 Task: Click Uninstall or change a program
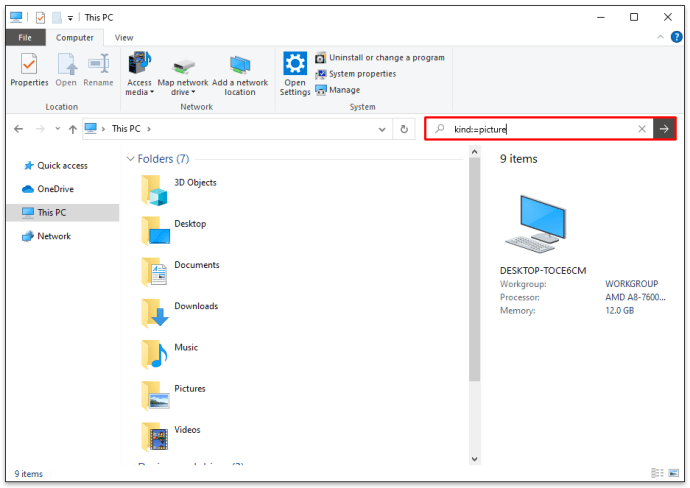click(380, 58)
